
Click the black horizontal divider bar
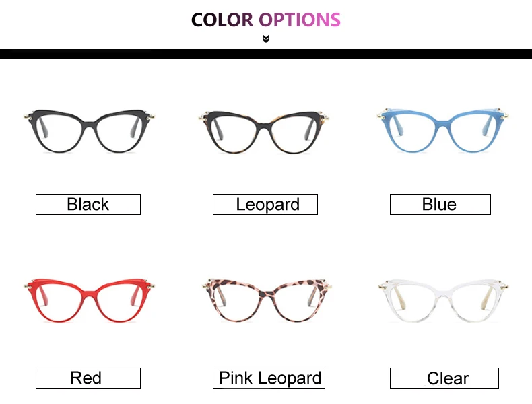pos(266,54)
